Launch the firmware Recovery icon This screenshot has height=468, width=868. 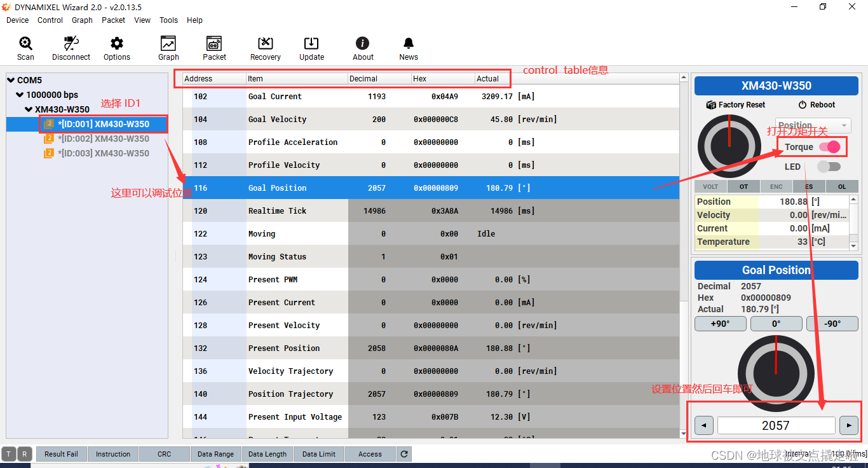(x=265, y=48)
